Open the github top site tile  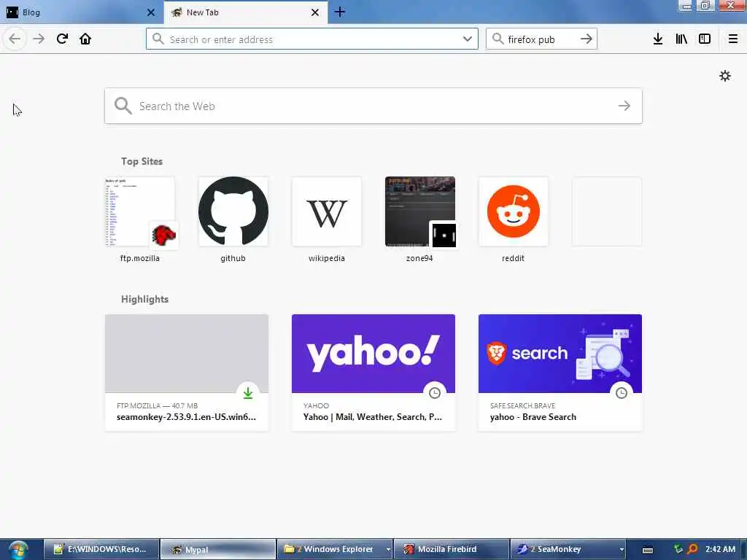[233, 219]
